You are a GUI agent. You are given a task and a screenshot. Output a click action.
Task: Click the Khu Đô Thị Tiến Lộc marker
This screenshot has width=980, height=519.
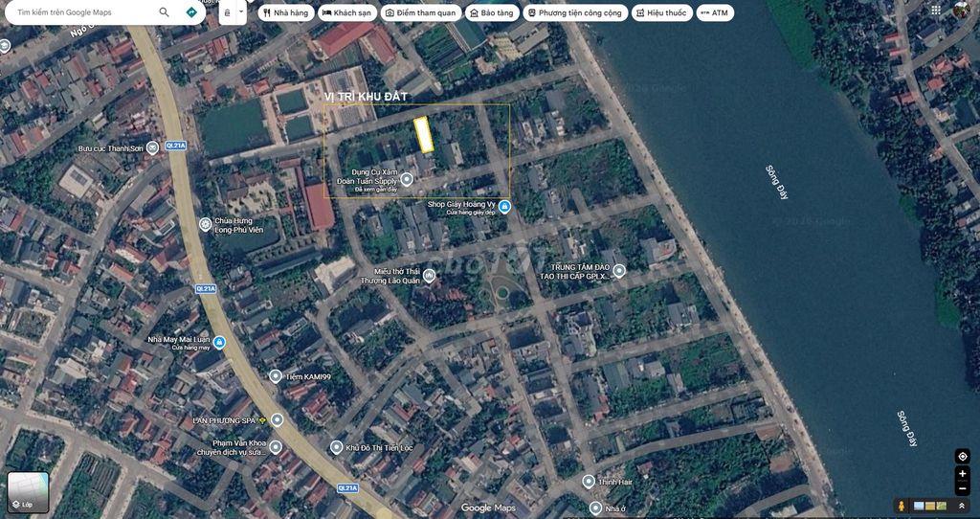(x=336, y=447)
